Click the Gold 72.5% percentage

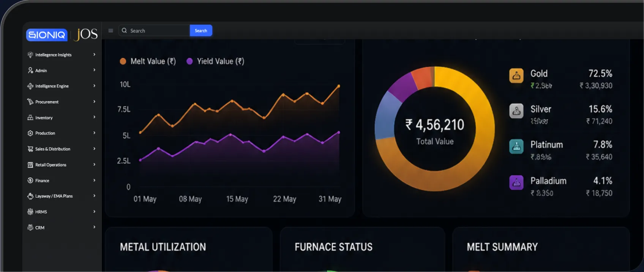tap(600, 73)
